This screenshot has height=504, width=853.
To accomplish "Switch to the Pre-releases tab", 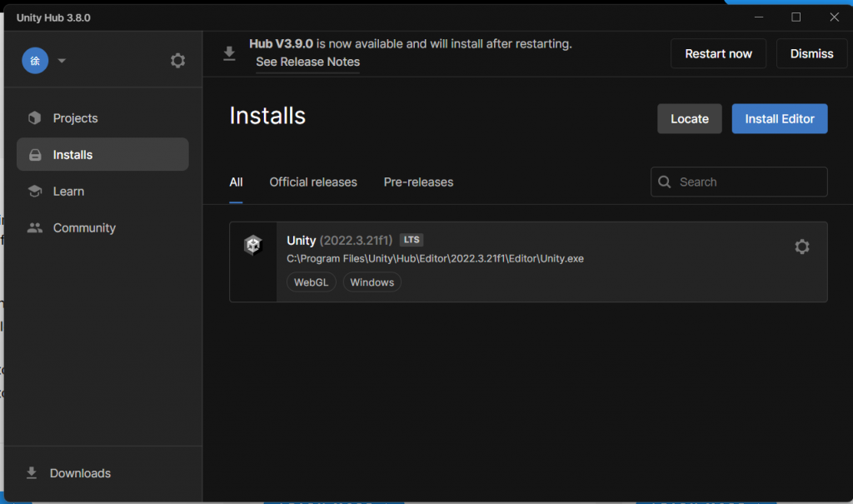I will pyautogui.click(x=418, y=182).
